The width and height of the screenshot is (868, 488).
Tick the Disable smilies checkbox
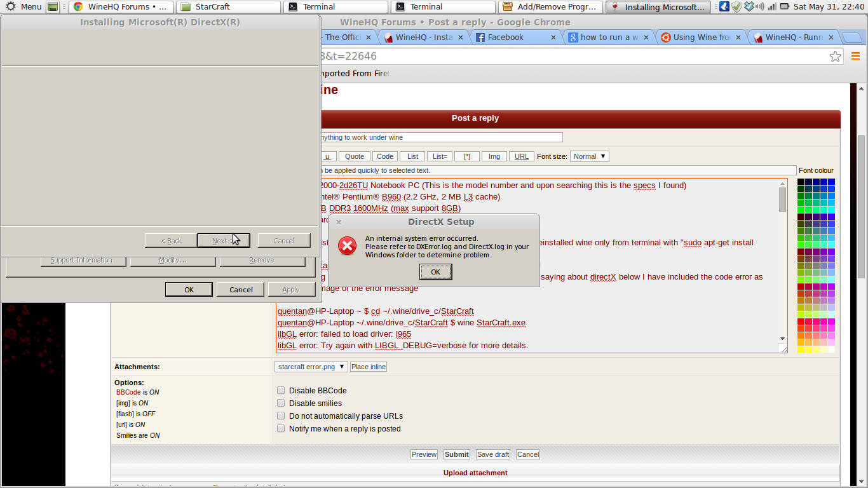point(281,403)
